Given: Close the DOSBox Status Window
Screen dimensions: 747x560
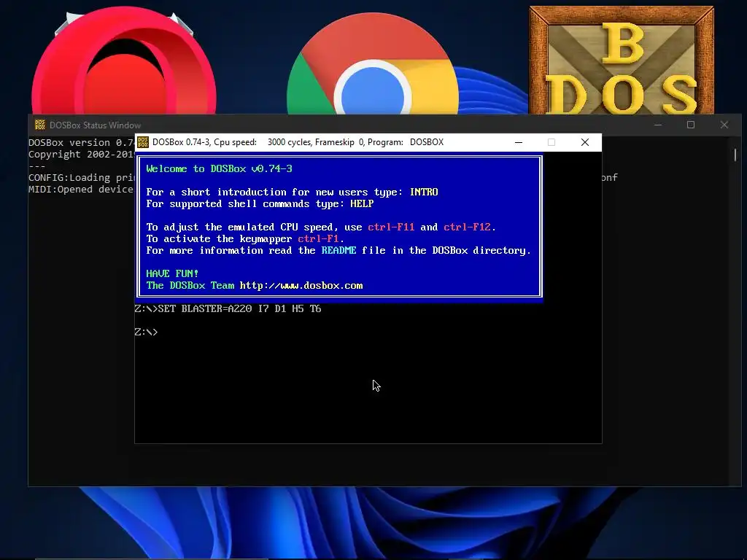Looking at the screenshot, I should coord(724,125).
